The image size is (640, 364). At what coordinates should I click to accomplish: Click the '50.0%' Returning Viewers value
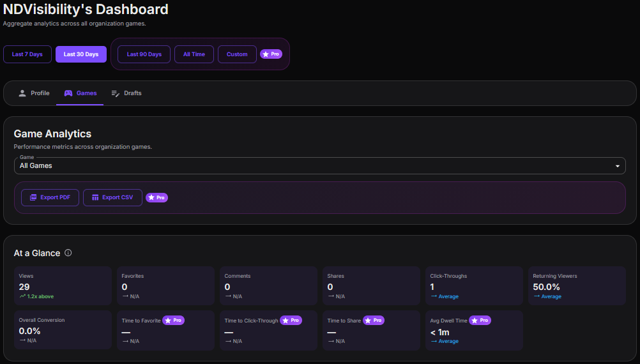coord(547,287)
